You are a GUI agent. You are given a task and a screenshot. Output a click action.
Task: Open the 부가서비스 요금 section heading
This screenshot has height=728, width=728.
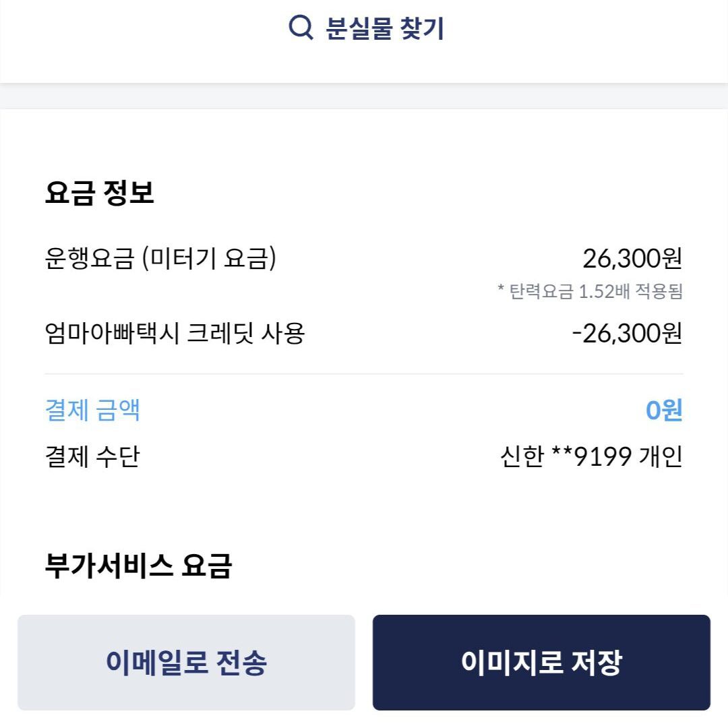(x=138, y=566)
